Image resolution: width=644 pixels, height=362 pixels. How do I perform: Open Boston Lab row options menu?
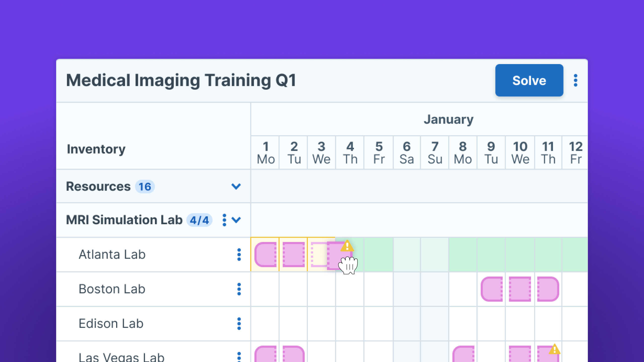(239, 289)
